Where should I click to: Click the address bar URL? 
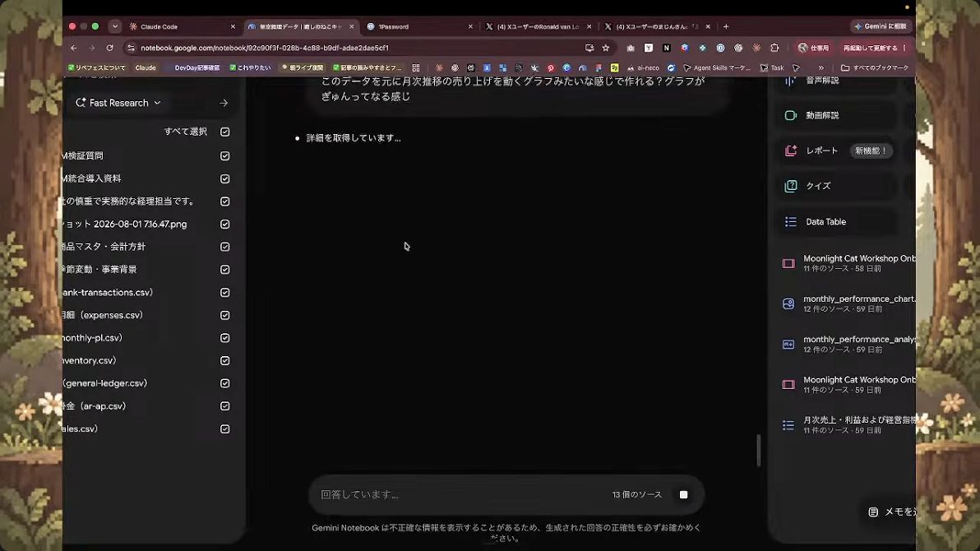265,48
